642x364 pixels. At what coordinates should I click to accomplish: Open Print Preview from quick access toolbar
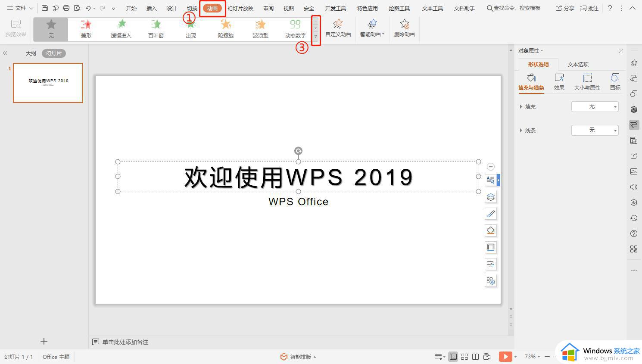pos(77,8)
